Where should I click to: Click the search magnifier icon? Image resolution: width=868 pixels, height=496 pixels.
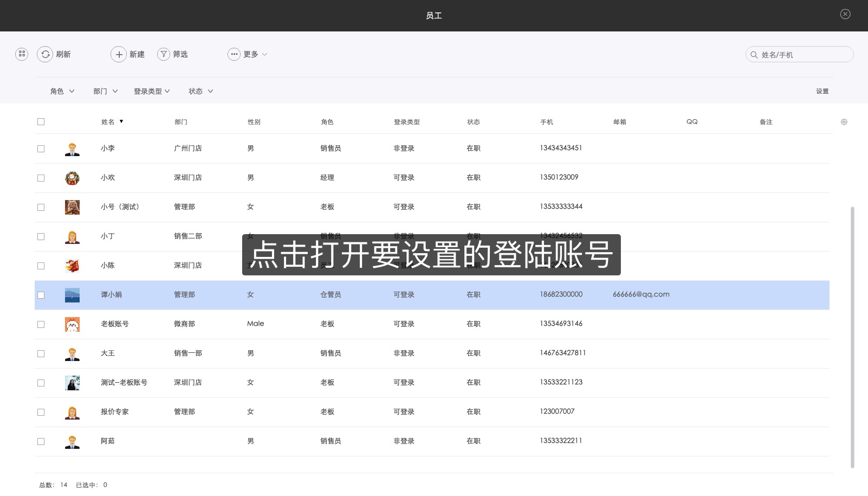pyautogui.click(x=754, y=55)
